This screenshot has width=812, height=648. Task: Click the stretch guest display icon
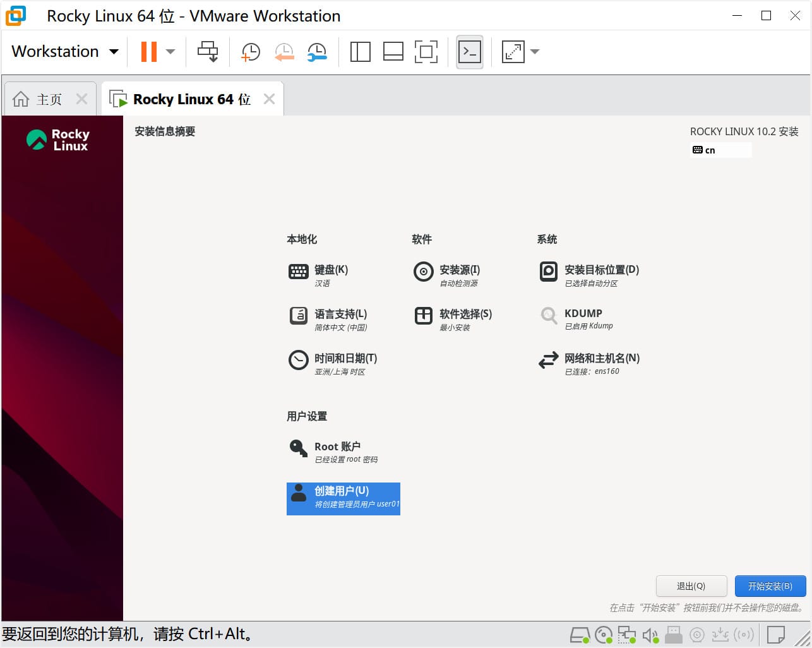click(x=513, y=52)
